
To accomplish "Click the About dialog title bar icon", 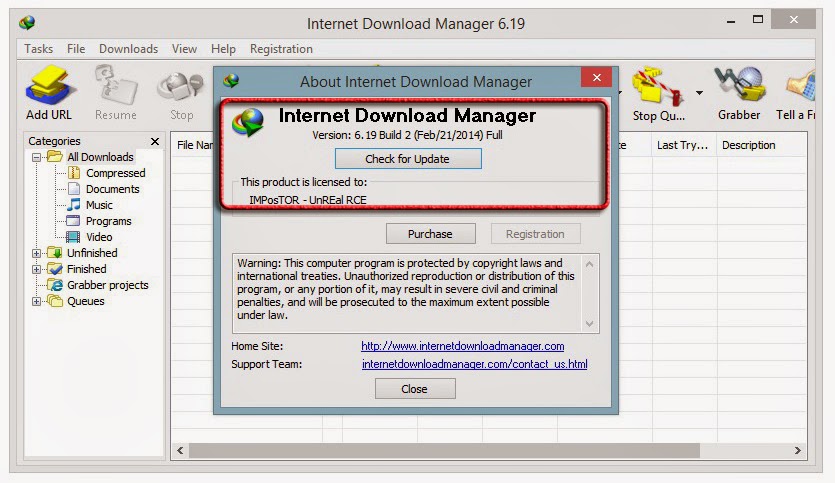I will (x=231, y=81).
